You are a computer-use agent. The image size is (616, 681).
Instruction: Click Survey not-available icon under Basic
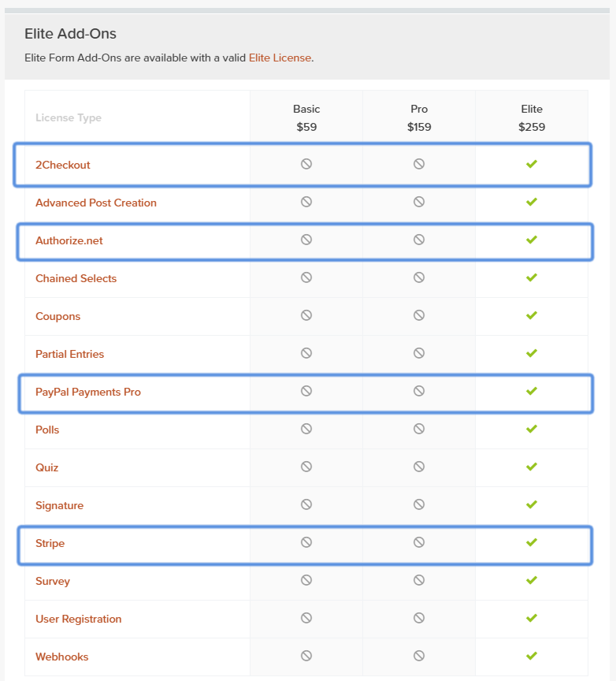pos(306,580)
